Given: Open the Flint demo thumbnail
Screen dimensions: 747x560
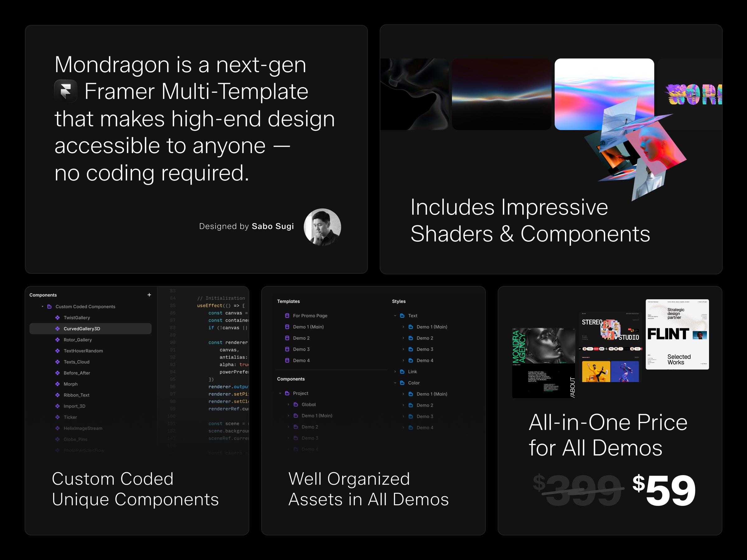Looking at the screenshot, I should (677, 334).
